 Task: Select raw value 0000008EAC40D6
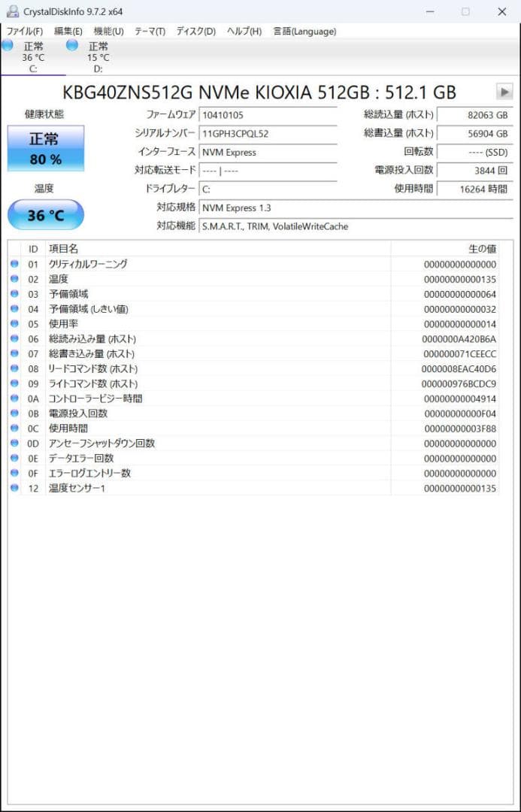coord(459,369)
